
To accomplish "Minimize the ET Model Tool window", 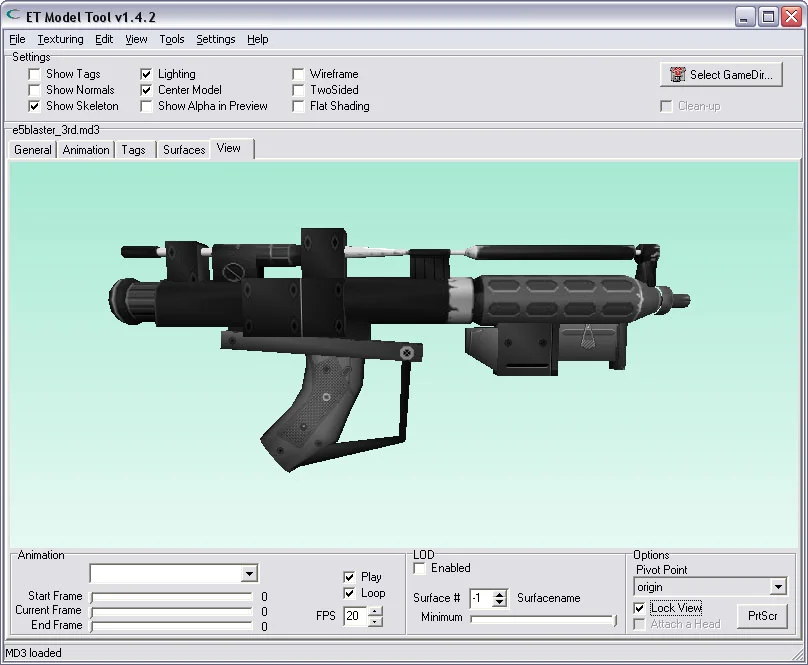I will [744, 17].
